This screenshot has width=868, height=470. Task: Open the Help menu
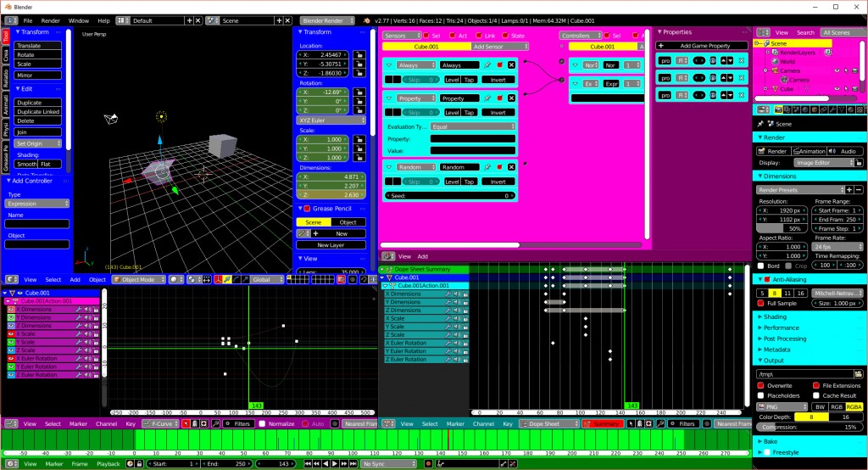(103, 20)
